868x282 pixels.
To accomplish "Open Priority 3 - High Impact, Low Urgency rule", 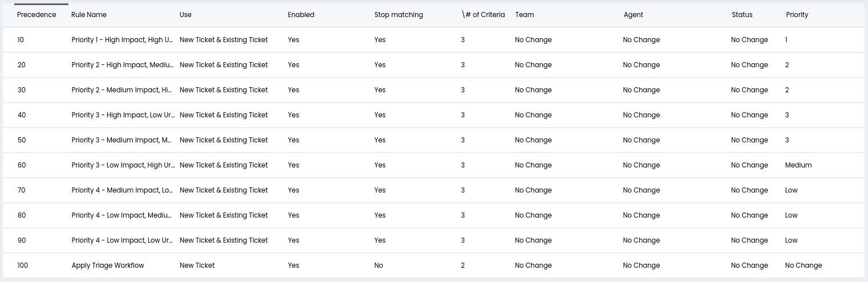I will click(x=122, y=115).
